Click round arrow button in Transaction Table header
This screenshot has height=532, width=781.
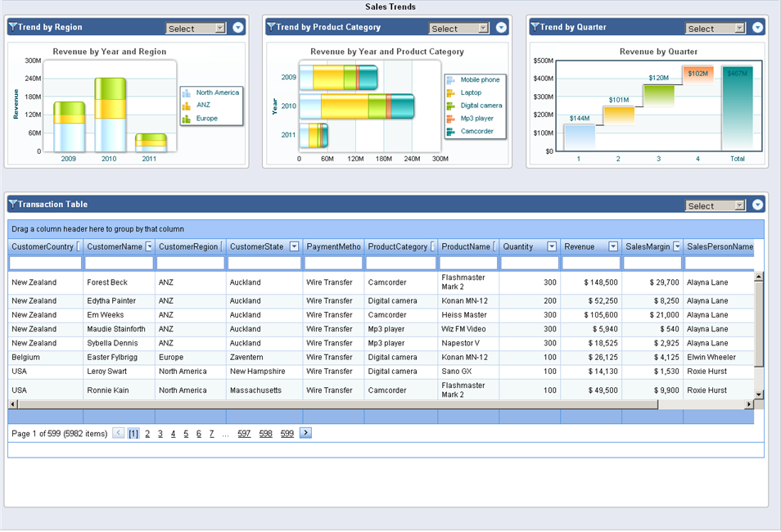[x=757, y=205]
